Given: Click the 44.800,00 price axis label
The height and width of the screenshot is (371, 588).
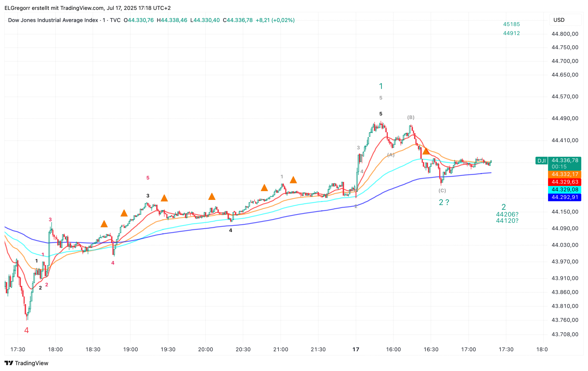Looking at the screenshot, I should 565,34.
